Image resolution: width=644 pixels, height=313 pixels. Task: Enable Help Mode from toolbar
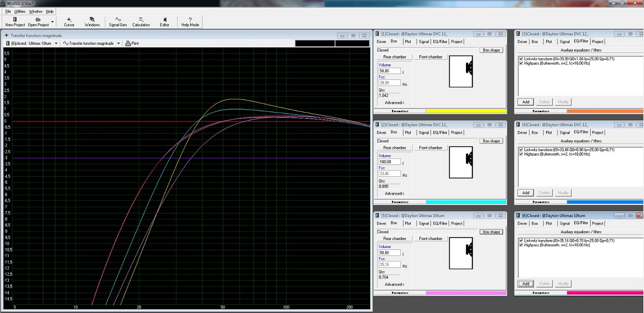point(190,19)
